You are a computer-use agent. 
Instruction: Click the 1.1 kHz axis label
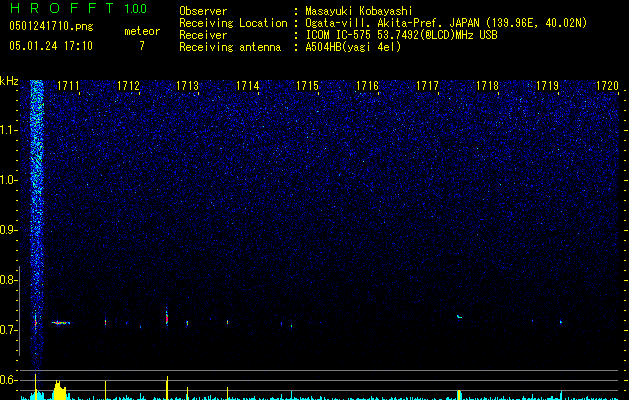click(x=8, y=130)
